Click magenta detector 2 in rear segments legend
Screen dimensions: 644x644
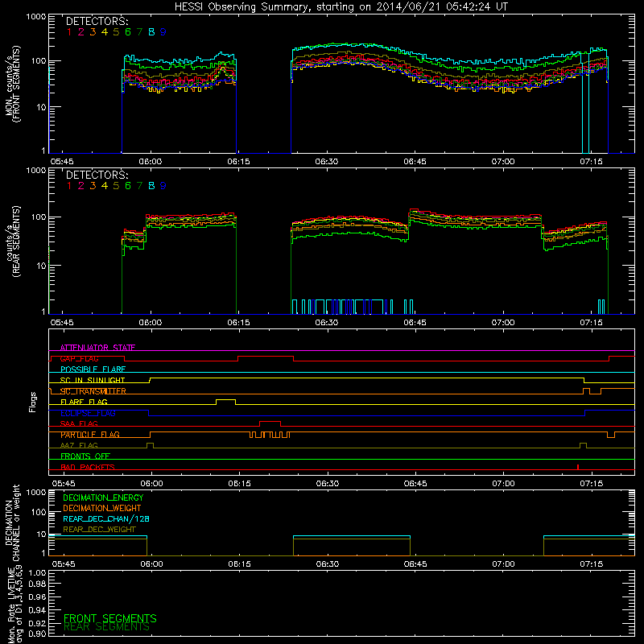coord(81,186)
